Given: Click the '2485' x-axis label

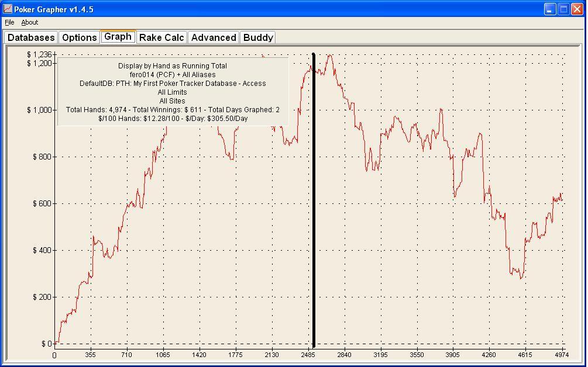Looking at the screenshot, I should [308, 355].
